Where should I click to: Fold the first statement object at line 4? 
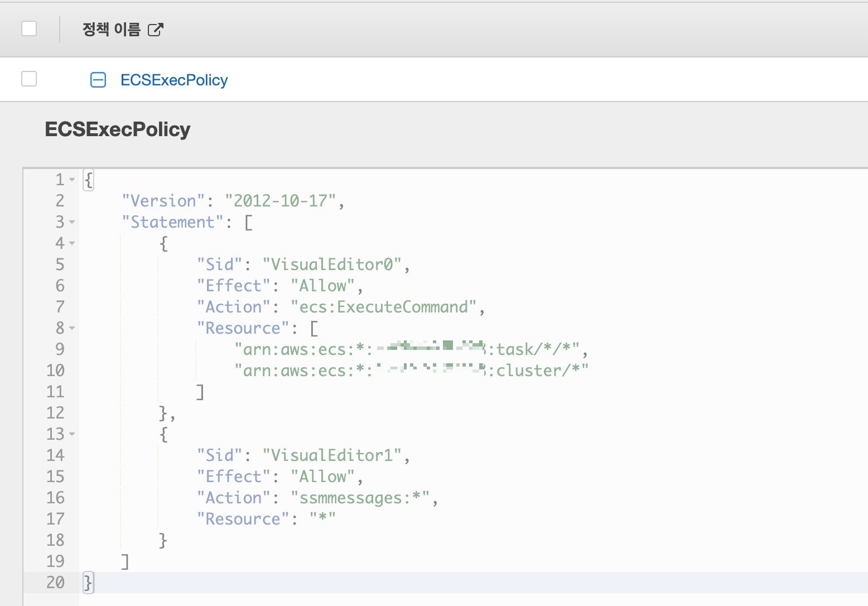tap(72, 243)
